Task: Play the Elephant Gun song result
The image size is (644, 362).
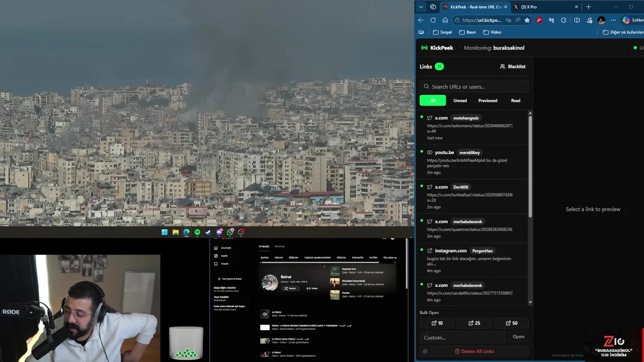Action: pos(362,270)
